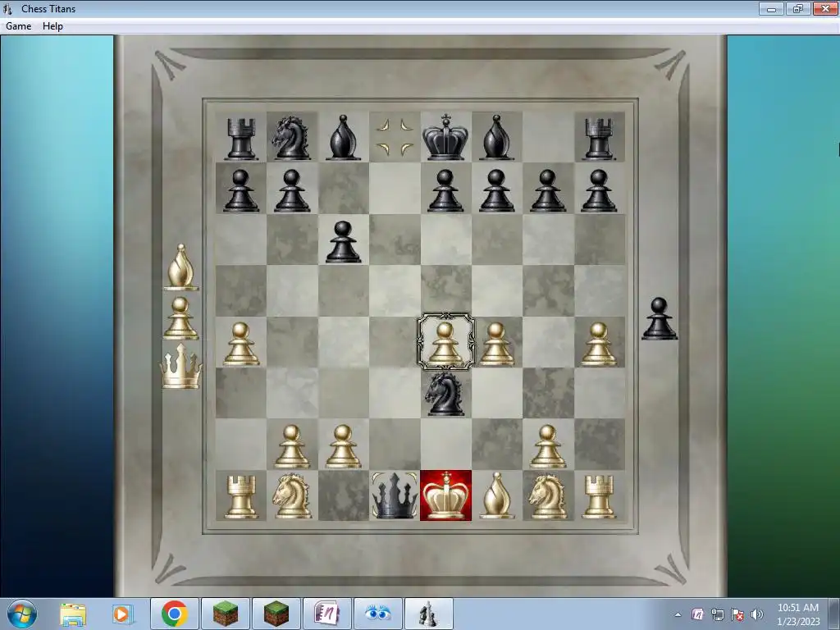This screenshot has width=840, height=630.
Task: Select the white pawn on c2
Action: click(x=343, y=446)
